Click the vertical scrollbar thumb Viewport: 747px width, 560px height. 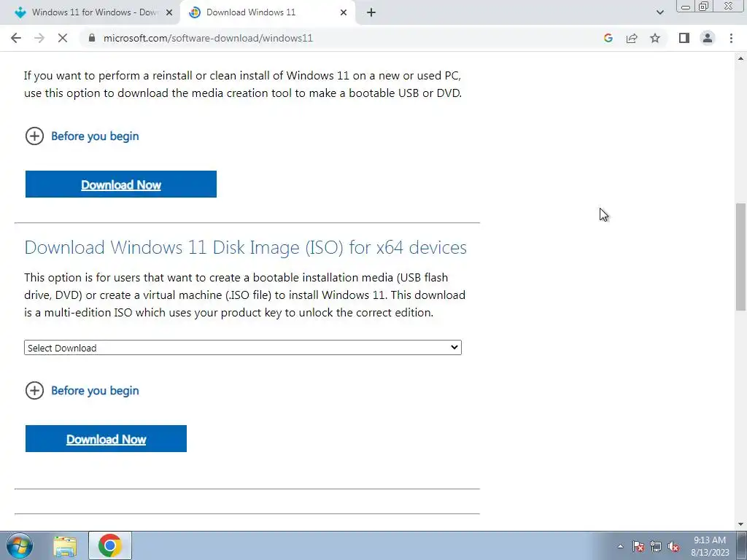coord(741,257)
